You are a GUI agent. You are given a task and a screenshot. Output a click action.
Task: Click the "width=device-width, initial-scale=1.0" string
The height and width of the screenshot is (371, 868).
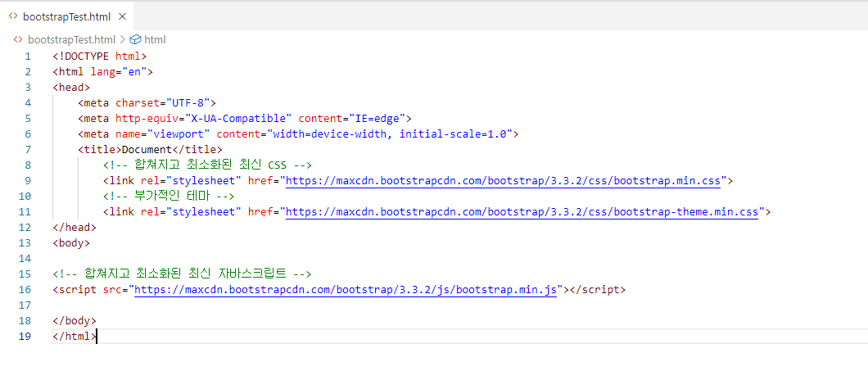click(390, 133)
